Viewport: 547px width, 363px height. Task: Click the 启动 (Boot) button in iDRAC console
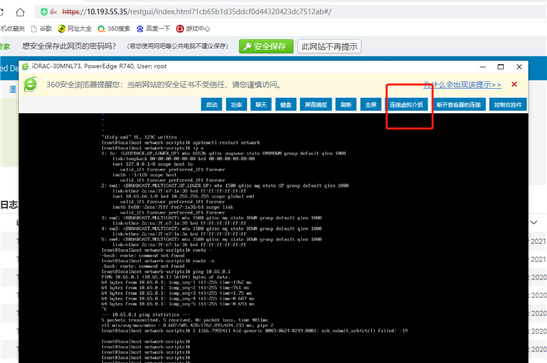click(x=211, y=104)
